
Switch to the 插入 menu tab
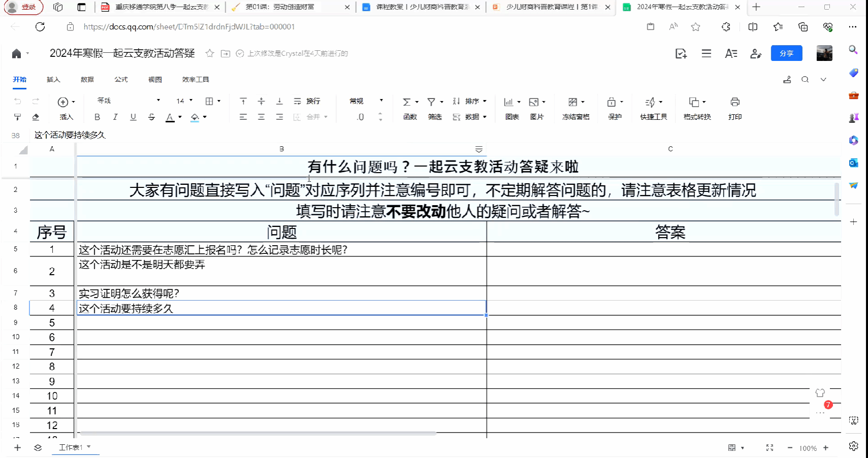click(x=53, y=80)
